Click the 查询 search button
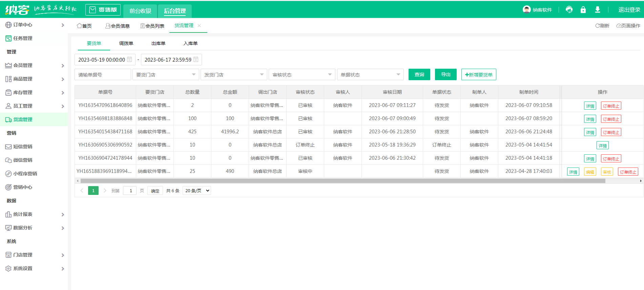This screenshot has width=644, height=290. tap(419, 74)
